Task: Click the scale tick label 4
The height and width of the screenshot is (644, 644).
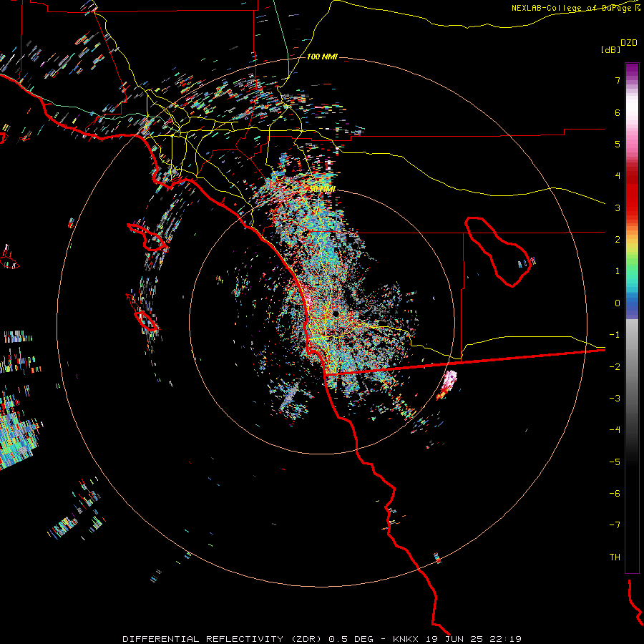Action: (x=618, y=176)
